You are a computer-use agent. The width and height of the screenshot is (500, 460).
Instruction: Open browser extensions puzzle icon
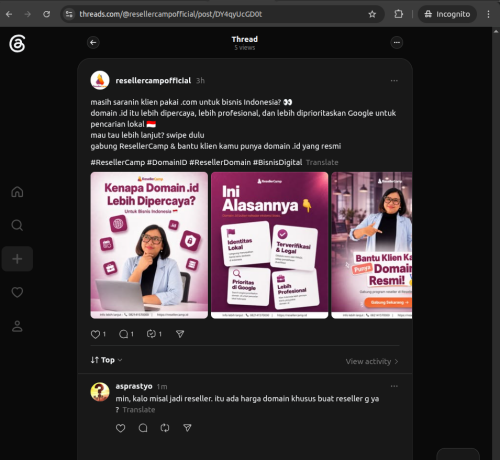point(398,14)
